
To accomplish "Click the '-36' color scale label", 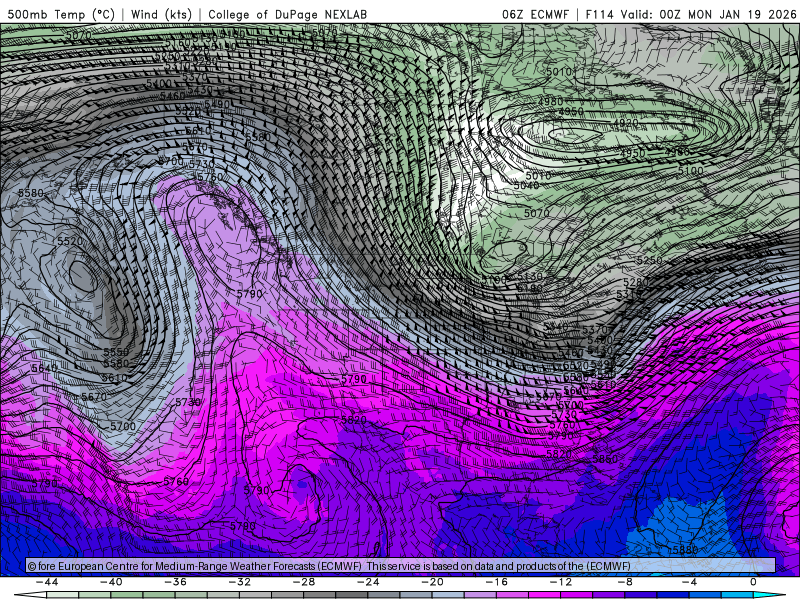I will tap(176, 582).
